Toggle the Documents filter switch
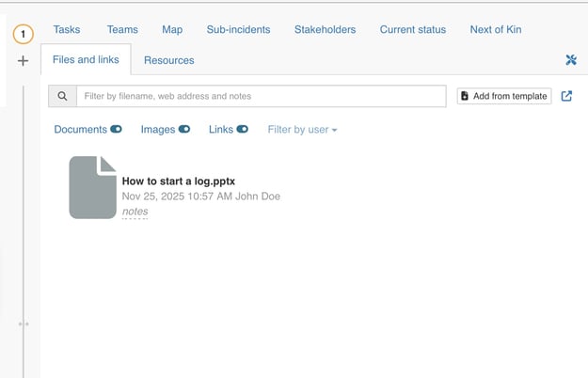Screen dimensions: 588x378 [x=116, y=130]
